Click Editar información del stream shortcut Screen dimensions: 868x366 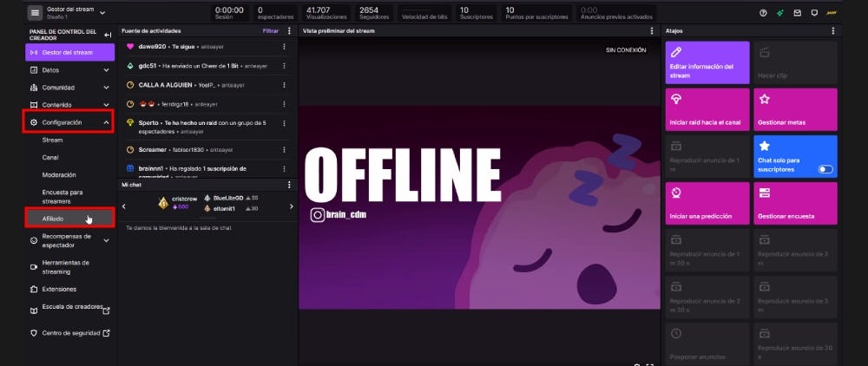coord(707,62)
